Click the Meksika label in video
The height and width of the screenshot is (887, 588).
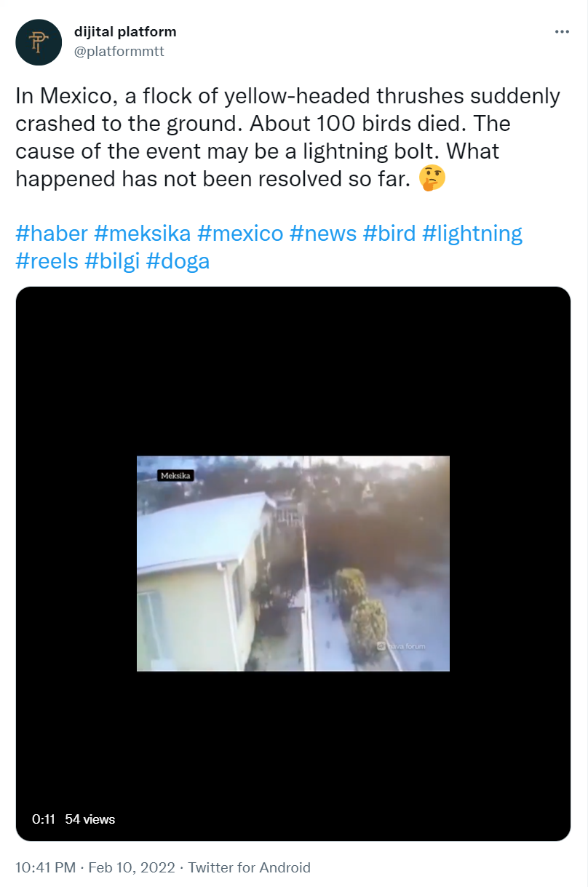click(x=174, y=475)
